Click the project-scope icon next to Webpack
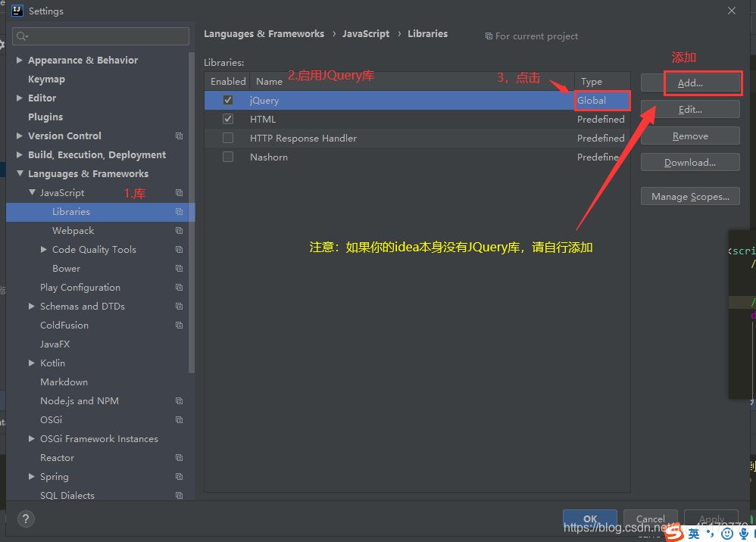 (x=179, y=230)
